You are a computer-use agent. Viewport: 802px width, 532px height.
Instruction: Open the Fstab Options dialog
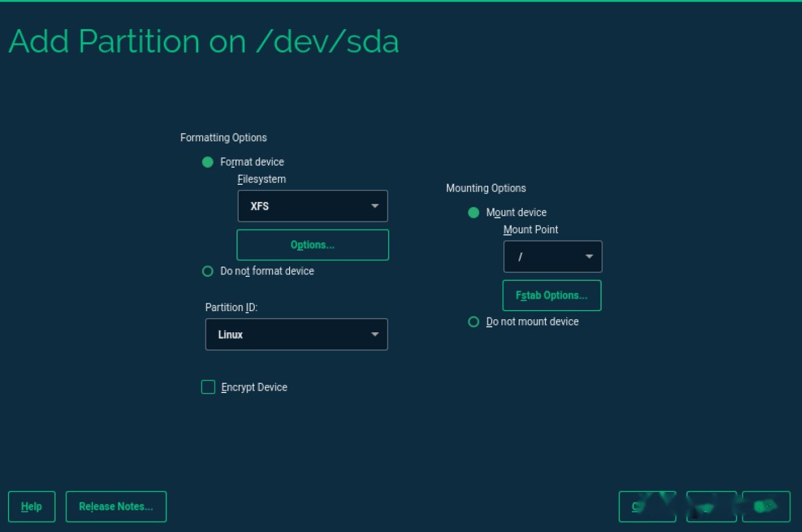[551, 295]
